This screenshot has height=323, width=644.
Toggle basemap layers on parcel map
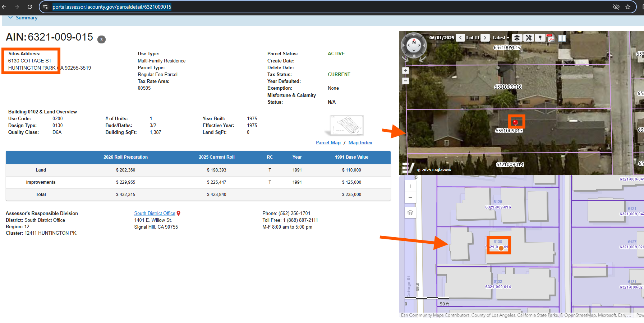410,213
